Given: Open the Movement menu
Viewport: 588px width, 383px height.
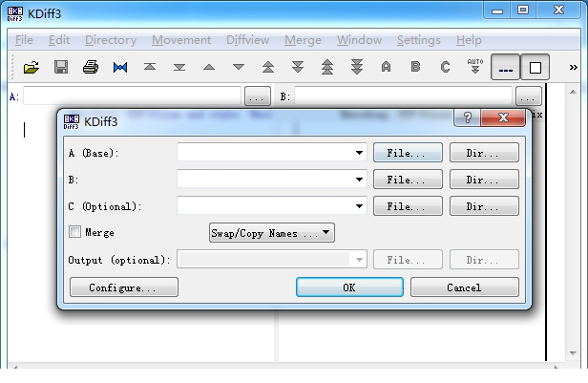Looking at the screenshot, I should (x=181, y=40).
